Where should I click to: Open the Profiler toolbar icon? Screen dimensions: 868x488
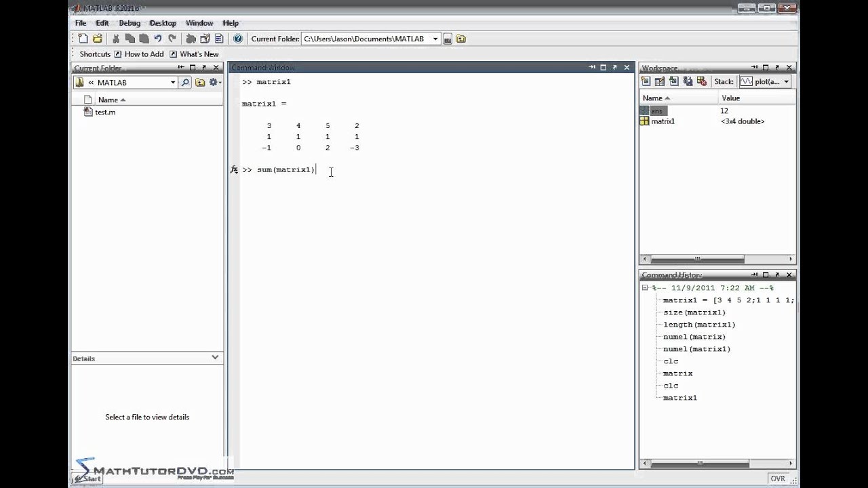coord(218,39)
